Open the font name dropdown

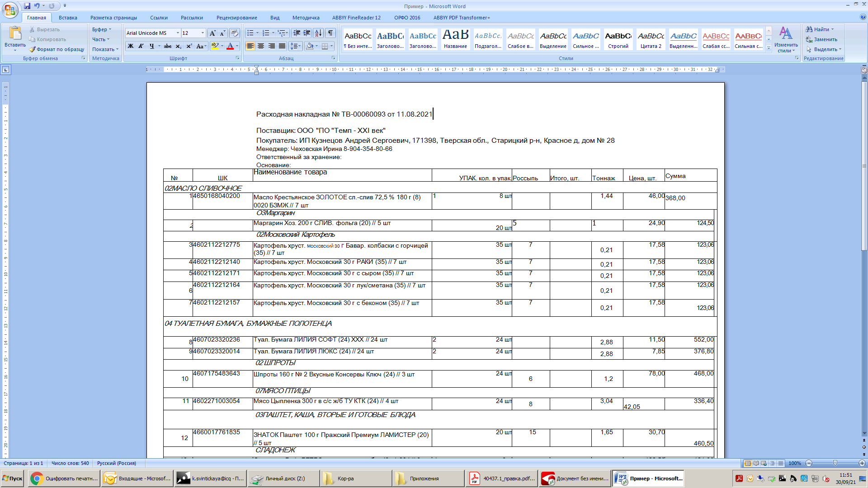[x=178, y=33]
